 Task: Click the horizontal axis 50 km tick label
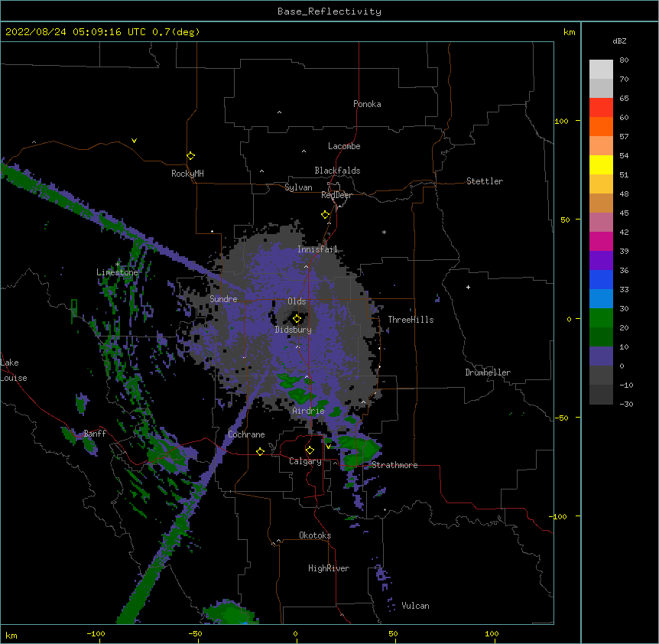pyautogui.click(x=393, y=634)
